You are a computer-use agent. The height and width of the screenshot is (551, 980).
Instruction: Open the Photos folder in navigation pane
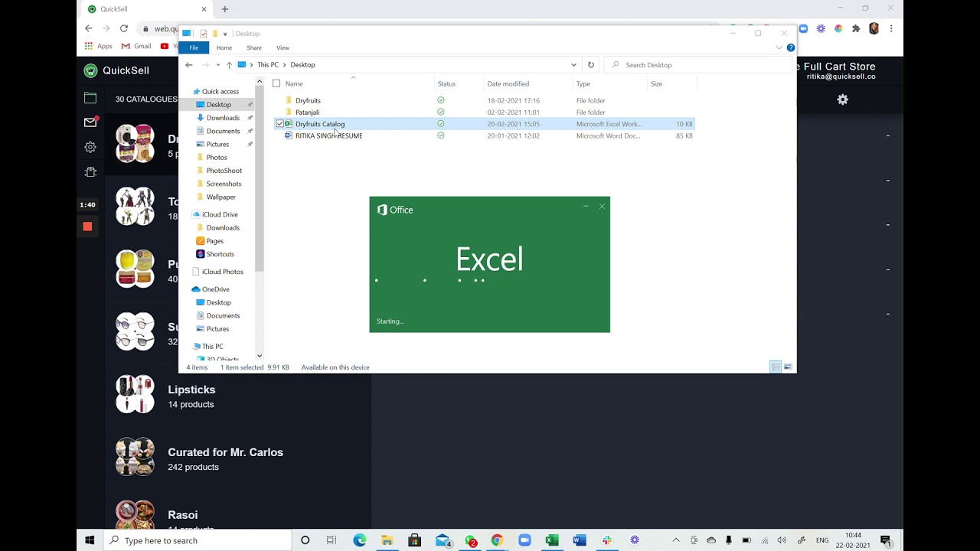click(x=217, y=158)
